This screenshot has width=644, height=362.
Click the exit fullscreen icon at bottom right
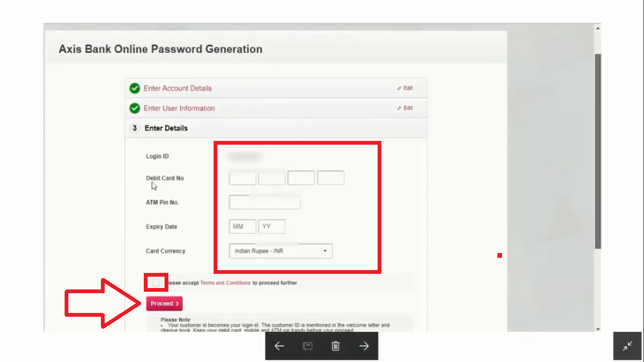pos(627,346)
